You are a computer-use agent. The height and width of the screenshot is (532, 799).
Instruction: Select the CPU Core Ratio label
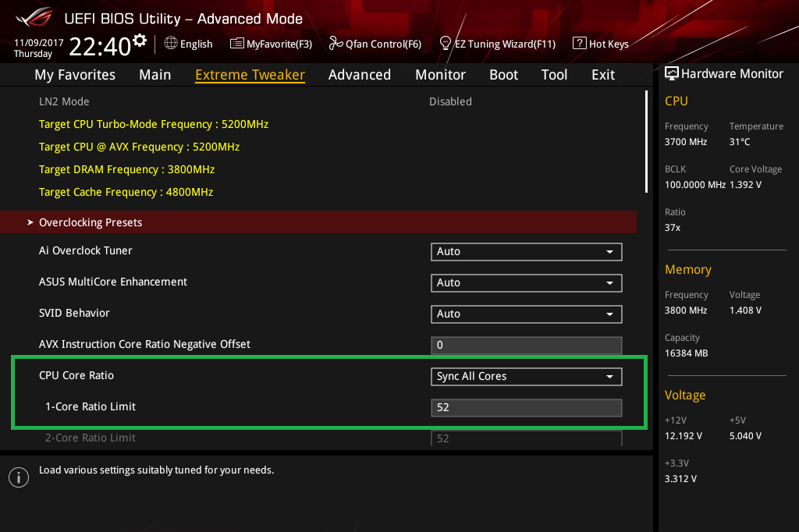coord(76,375)
